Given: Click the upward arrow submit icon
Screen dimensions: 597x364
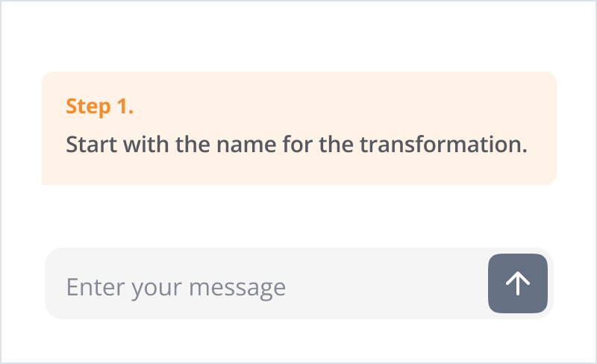Looking at the screenshot, I should [518, 283].
